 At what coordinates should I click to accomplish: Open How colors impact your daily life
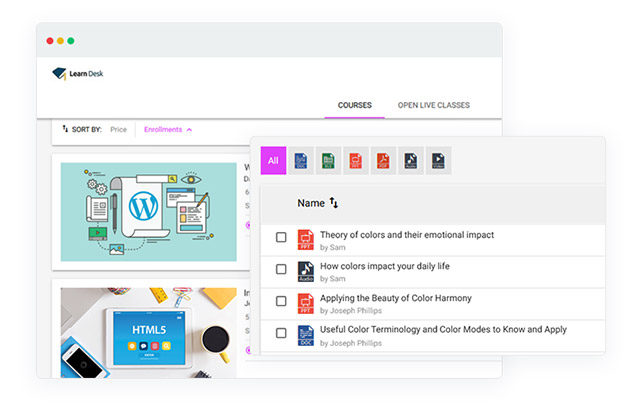click(385, 266)
